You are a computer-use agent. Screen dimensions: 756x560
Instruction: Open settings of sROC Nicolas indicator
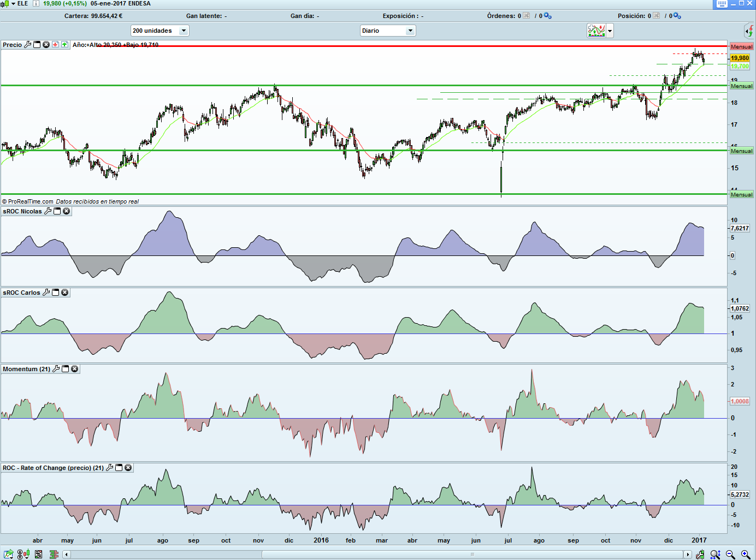pos(48,211)
